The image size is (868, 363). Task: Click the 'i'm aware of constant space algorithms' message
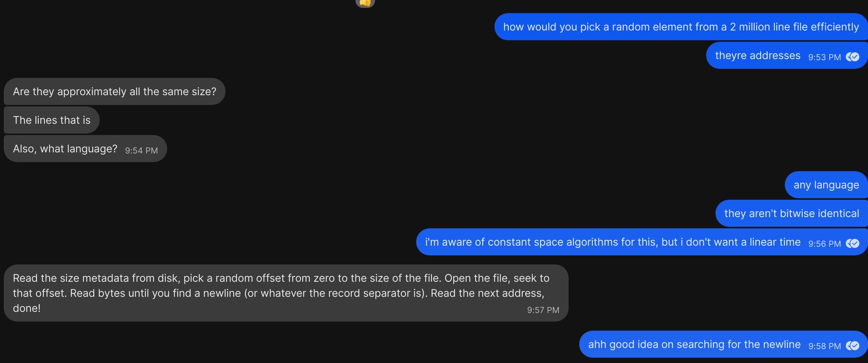612,242
